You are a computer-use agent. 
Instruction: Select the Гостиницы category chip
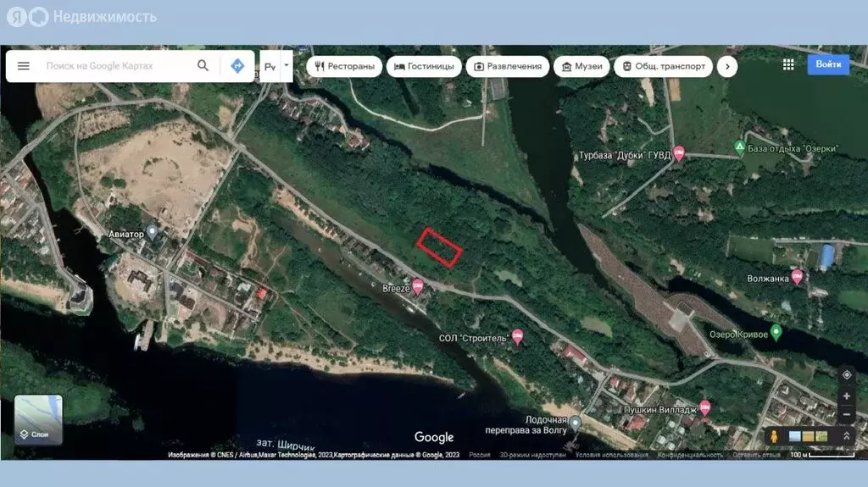click(x=424, y=66)
